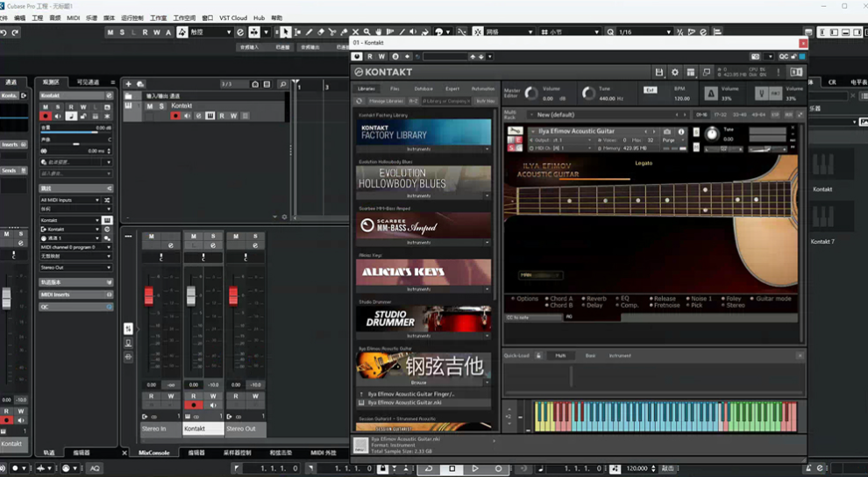Click Kontakt save floppy disk icon
The width and height of the screenshot is (868, 477).
tap(659, 72)
